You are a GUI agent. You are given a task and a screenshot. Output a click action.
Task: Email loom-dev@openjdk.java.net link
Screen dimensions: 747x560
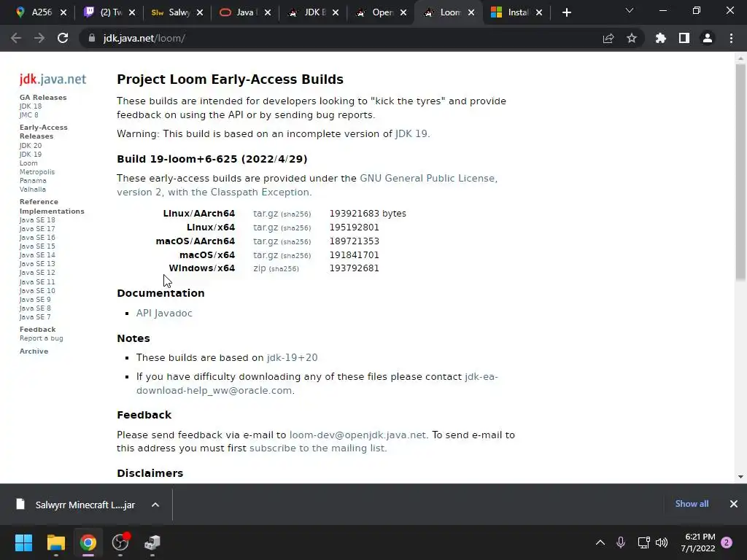(x=357, y=435)
